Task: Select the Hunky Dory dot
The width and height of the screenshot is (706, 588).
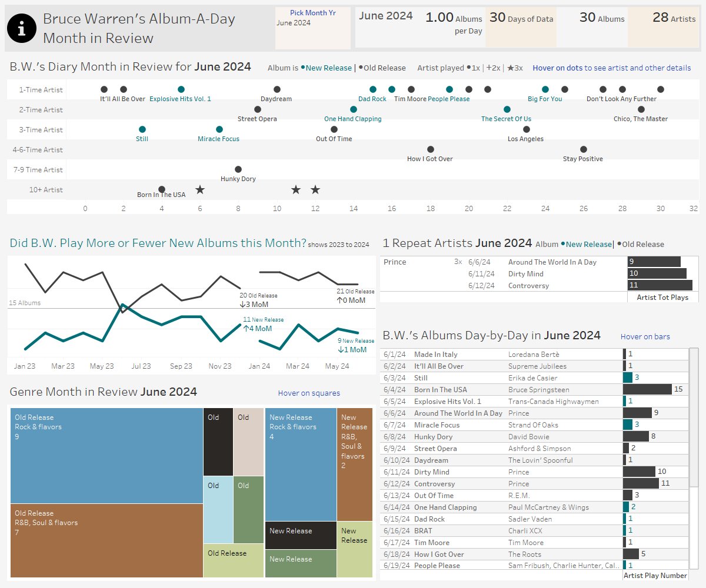Action: pos(238,169)
